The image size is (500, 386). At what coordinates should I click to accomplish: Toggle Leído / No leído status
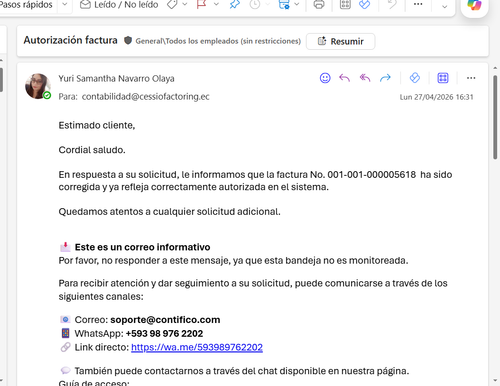pos(119,5)
